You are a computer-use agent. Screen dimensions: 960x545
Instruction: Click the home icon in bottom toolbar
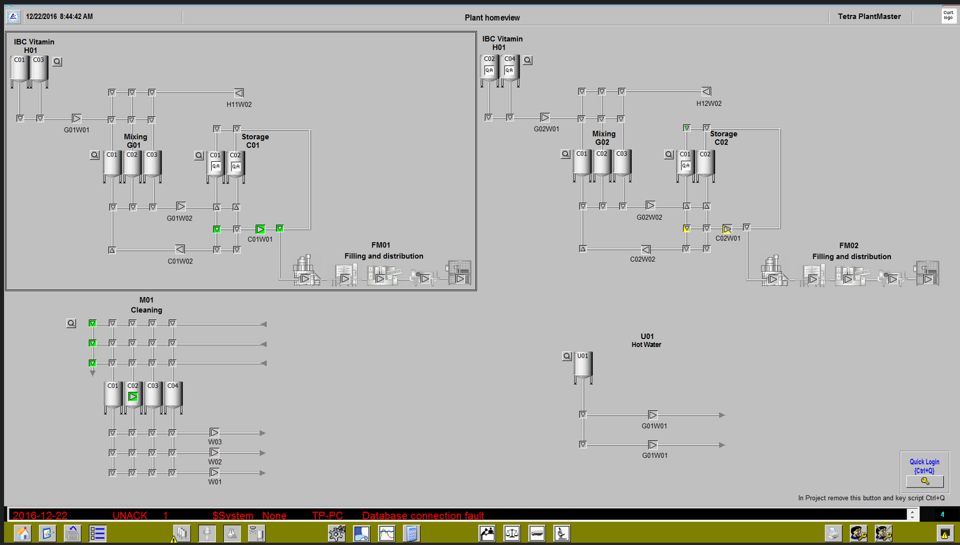(x=22, y=534)
